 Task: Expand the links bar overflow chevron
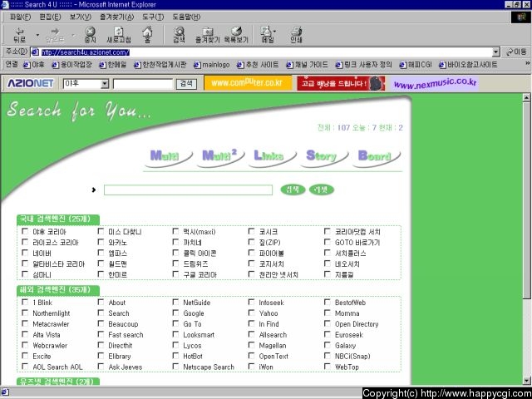pyautogui.click(x=528, y=63)
